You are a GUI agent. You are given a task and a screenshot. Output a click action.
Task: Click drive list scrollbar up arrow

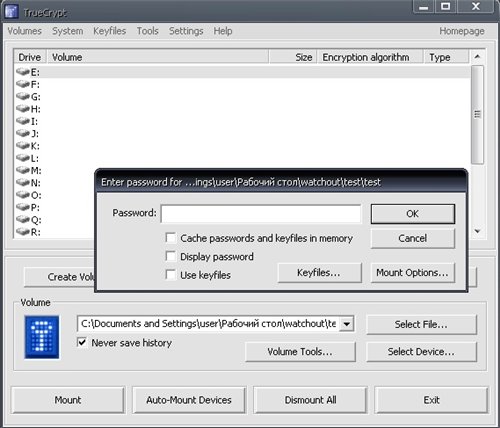tap(477, 57)
